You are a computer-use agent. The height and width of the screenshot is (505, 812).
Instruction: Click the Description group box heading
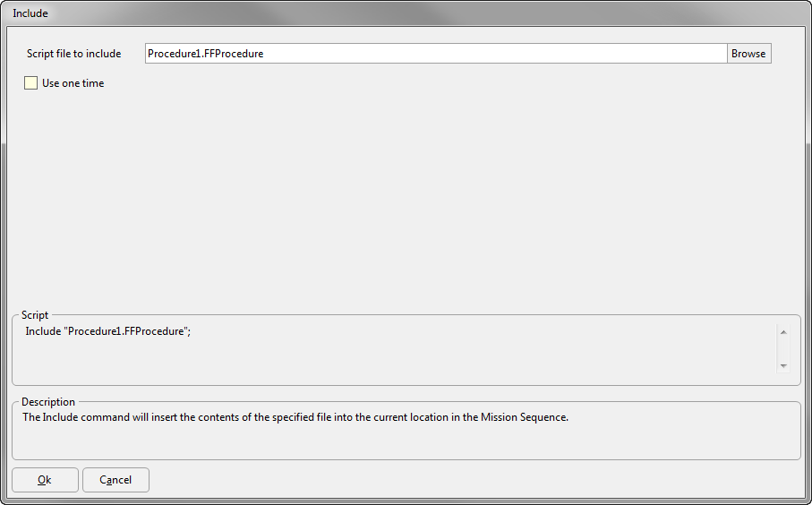48,402
